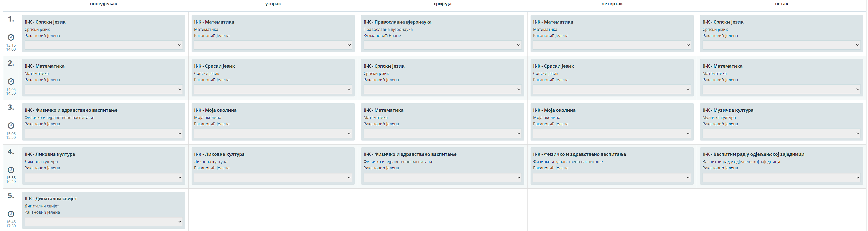The height and width of the screenshot is (231, 868).
Task: Expand Monday Ликовна култура dropdown
Action: click(x=103, y=178)
